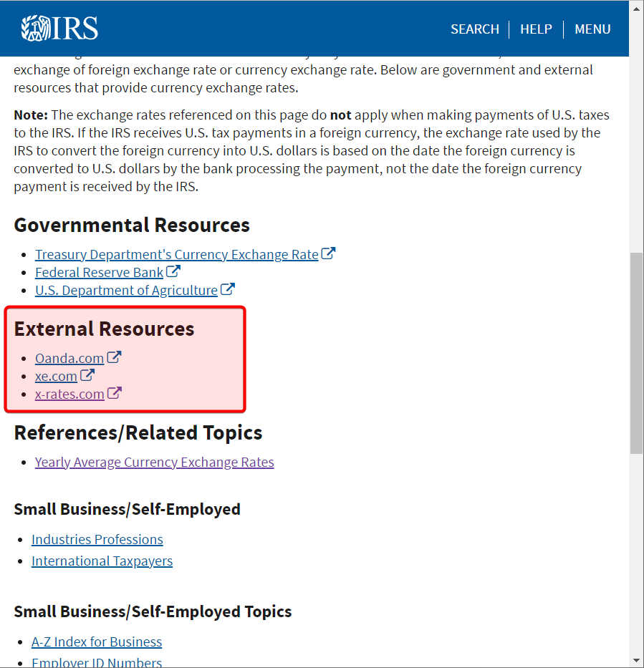Expand the MENU in the header
The width and height of the screenshot is (644, 668).
click(592, 29)
